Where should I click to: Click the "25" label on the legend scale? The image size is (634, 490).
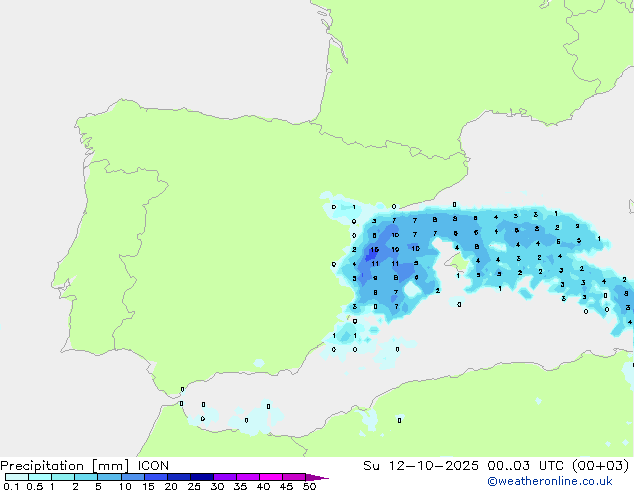[194, 486]
